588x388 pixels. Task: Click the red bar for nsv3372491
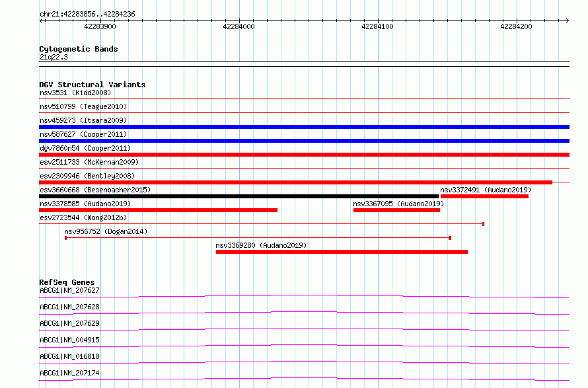484,196
